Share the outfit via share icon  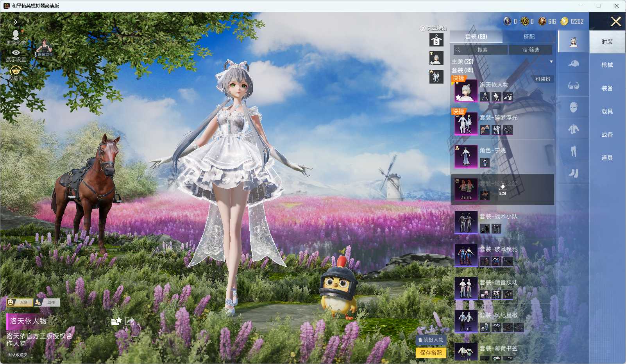(x=129, y=321)
